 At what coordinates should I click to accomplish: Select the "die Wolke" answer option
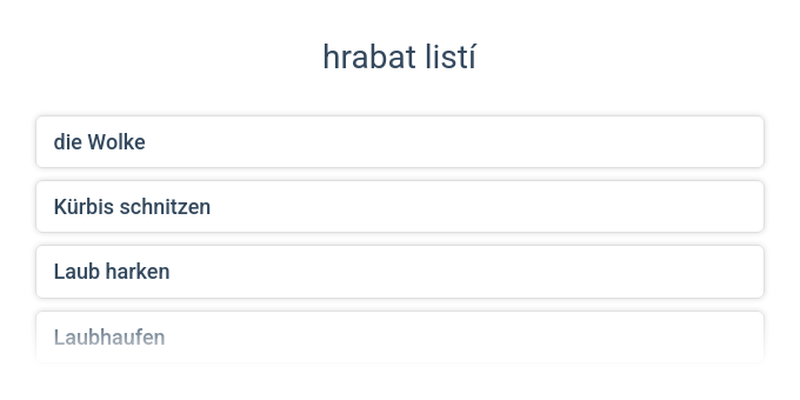tap(400, 142)
